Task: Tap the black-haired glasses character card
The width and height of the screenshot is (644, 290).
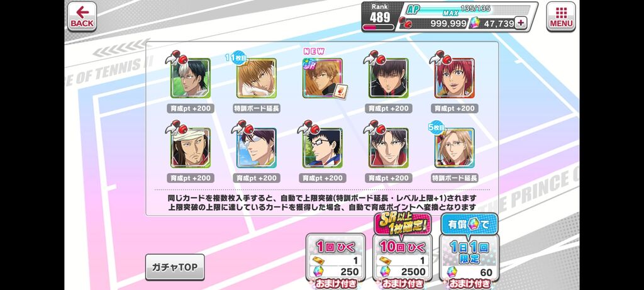Action: [x=323, y=148]
